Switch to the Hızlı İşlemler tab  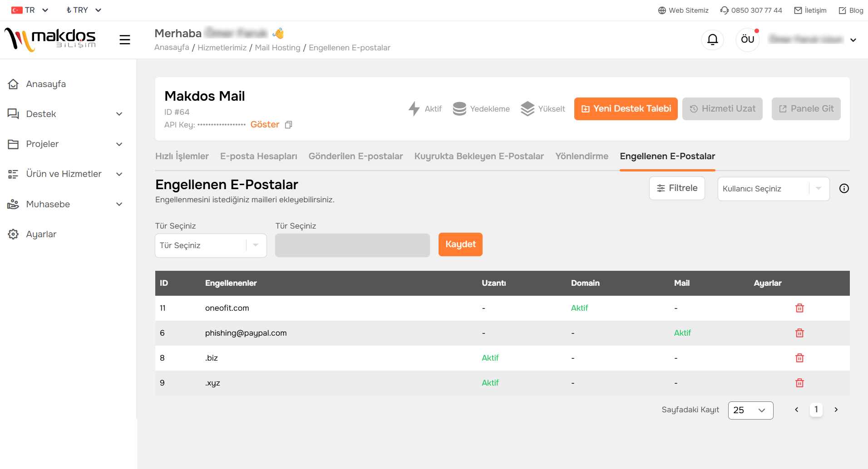click(x=182, y=156)
